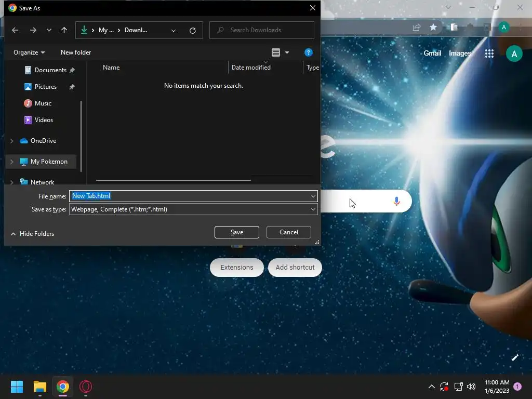Go back in Save As dialog
This screenshot has width=532, height=399.
(15, 30)
